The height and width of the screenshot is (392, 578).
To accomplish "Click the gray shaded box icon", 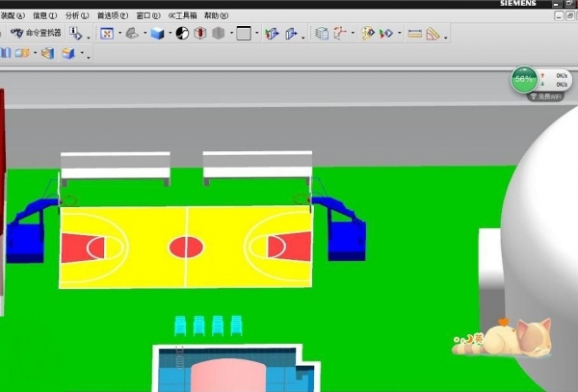I will coord(219,34).
